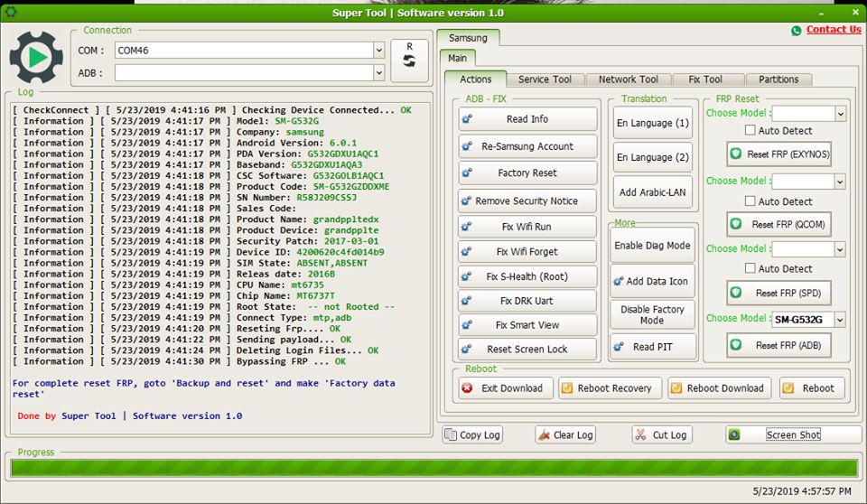
Task: Click the Clear Log broom icon
Action: (x=545, y=434)
